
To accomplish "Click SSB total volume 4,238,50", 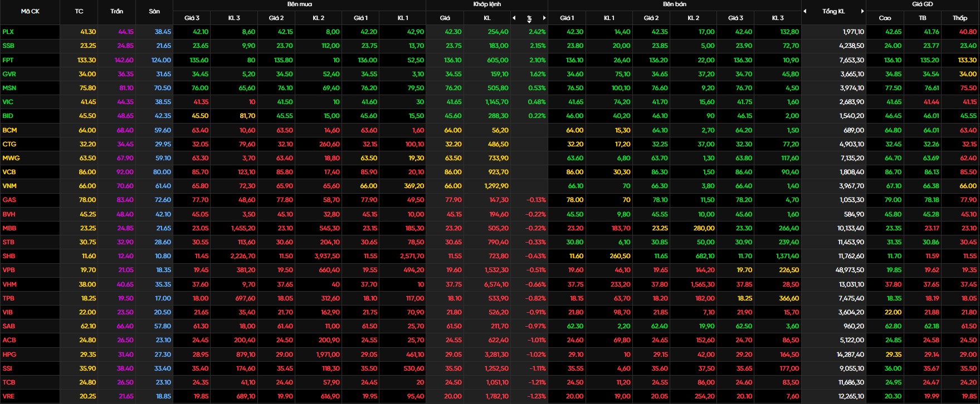I will tap(851, 46).
